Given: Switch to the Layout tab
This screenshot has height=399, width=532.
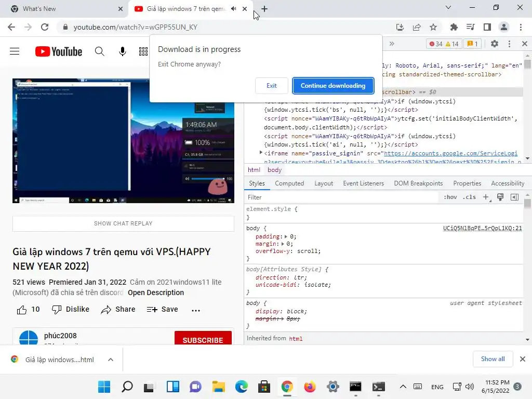Looking at the screenshot, I should pyautogui.click(x=324, y=183).
